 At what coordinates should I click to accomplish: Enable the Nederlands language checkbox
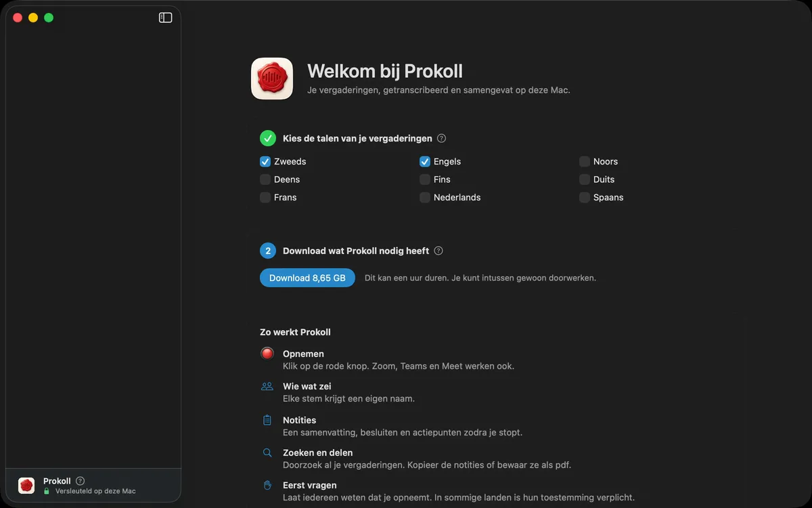point(425,198)
